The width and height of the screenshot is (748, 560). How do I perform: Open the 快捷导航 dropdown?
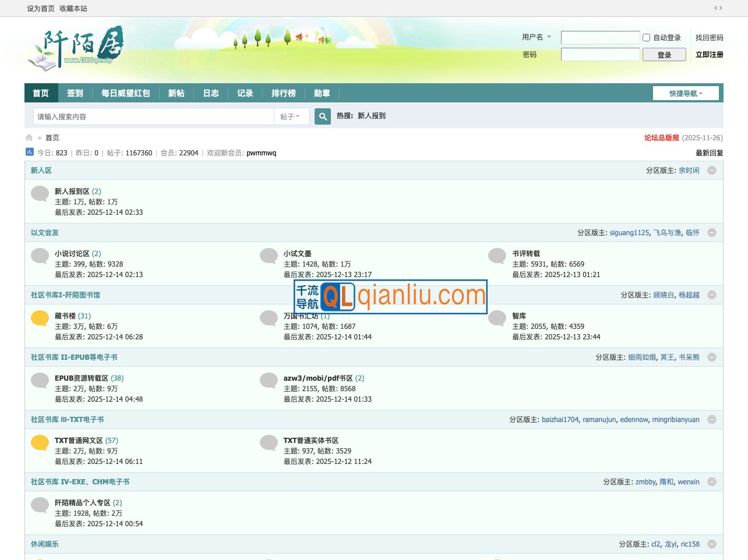point(686,93)
